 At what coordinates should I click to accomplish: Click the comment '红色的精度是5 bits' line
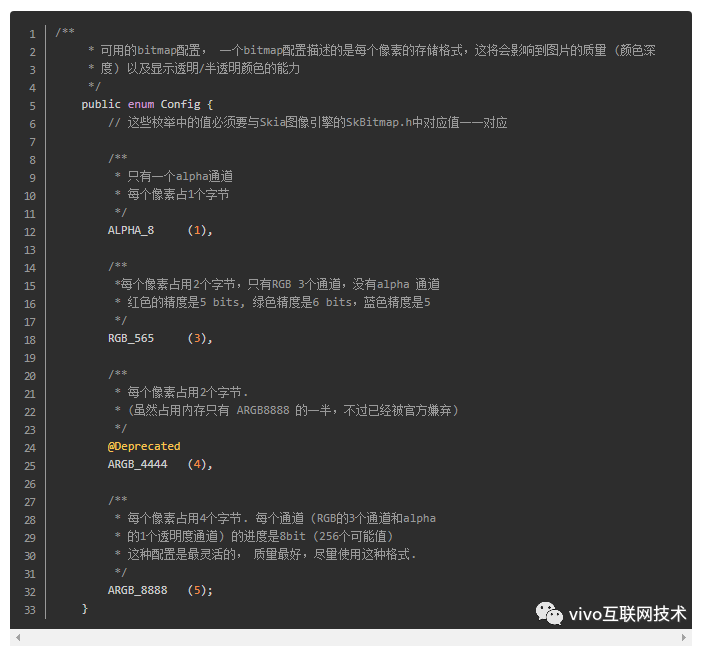coord(273,302)
